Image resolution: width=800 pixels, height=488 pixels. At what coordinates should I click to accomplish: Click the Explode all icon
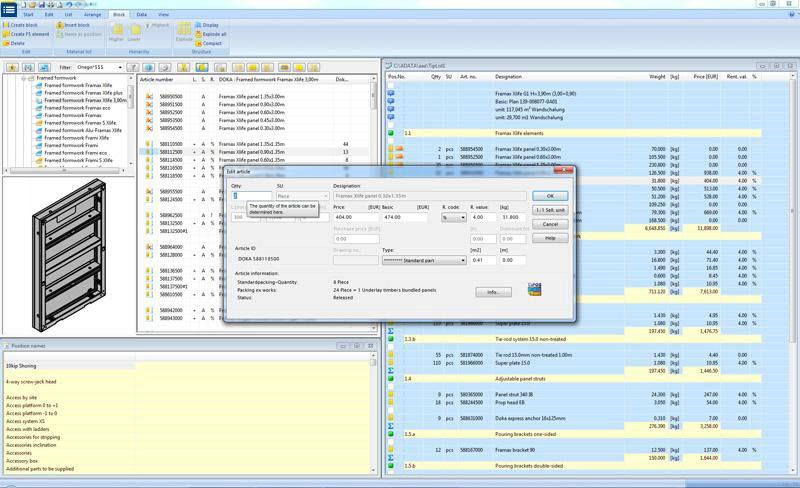198,34
